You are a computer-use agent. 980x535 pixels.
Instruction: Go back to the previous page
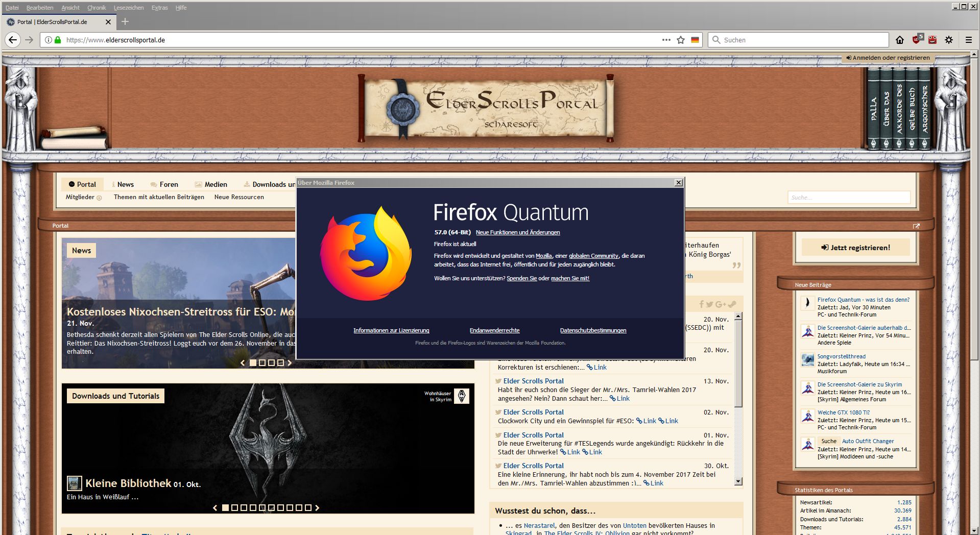pos(13,40)
